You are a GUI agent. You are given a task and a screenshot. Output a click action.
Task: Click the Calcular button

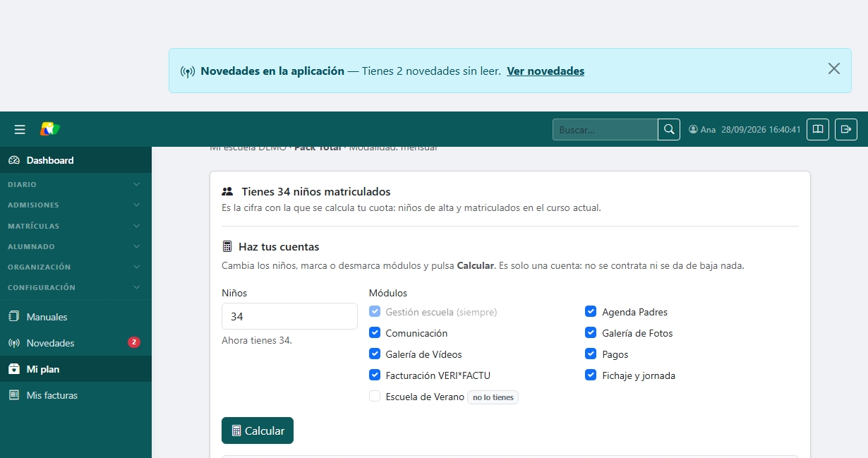[x=258, y=430]
